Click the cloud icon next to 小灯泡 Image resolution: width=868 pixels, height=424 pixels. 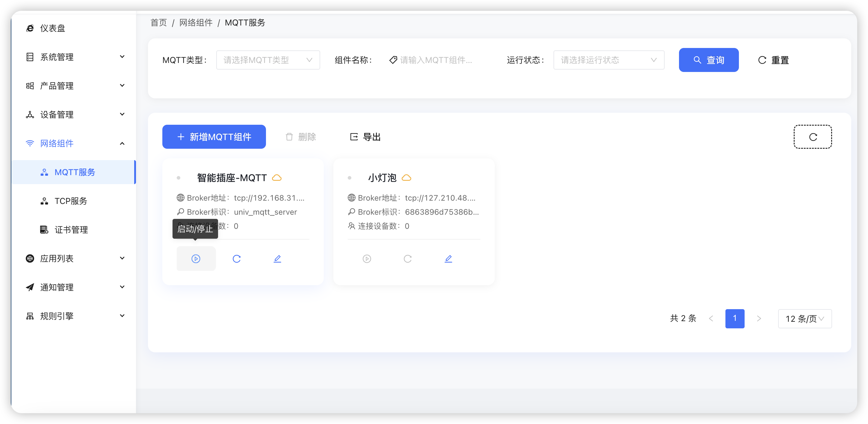click(407, 178)
